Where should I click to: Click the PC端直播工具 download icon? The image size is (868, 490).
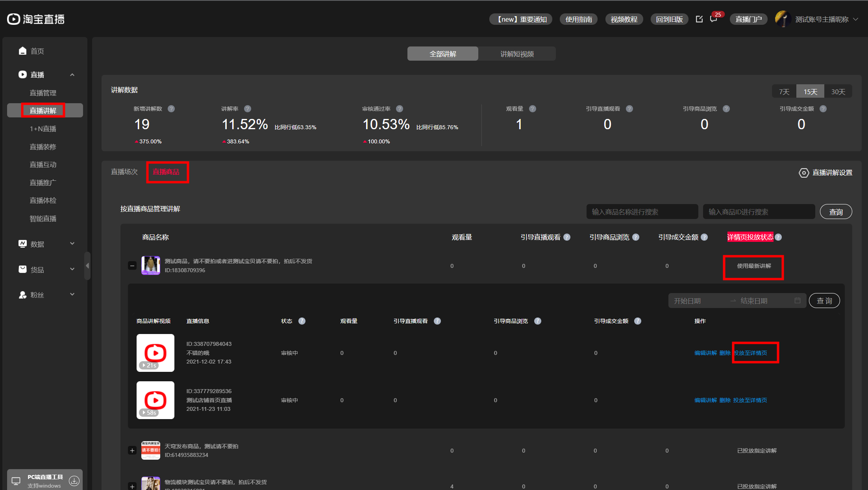pyautogui.click(x=74, y=481)
